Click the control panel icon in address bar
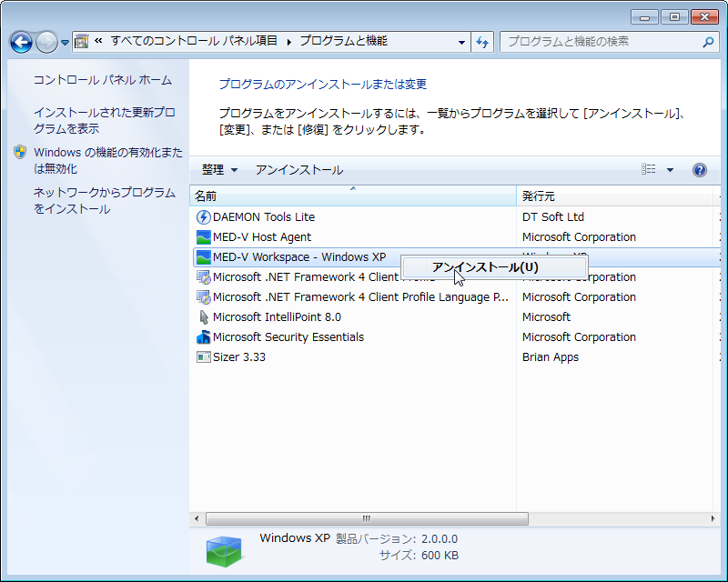 pos(82,42)
